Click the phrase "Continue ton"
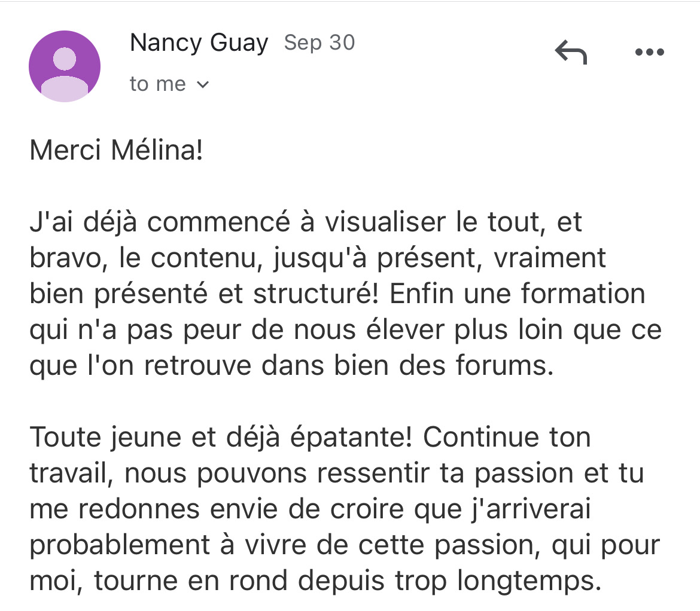 tap(507, 437)
